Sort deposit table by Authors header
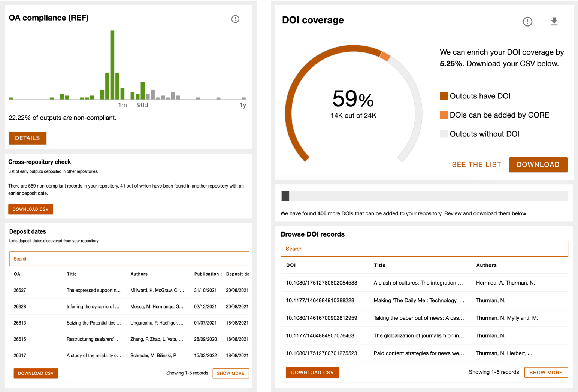Screen dimensions: 578x392 coord(139,274)
